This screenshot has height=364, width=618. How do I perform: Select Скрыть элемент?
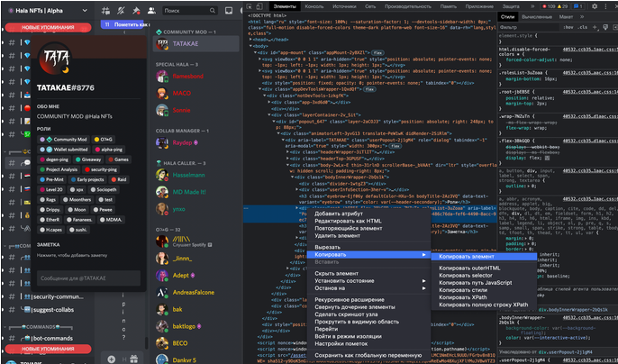point(337,273)
